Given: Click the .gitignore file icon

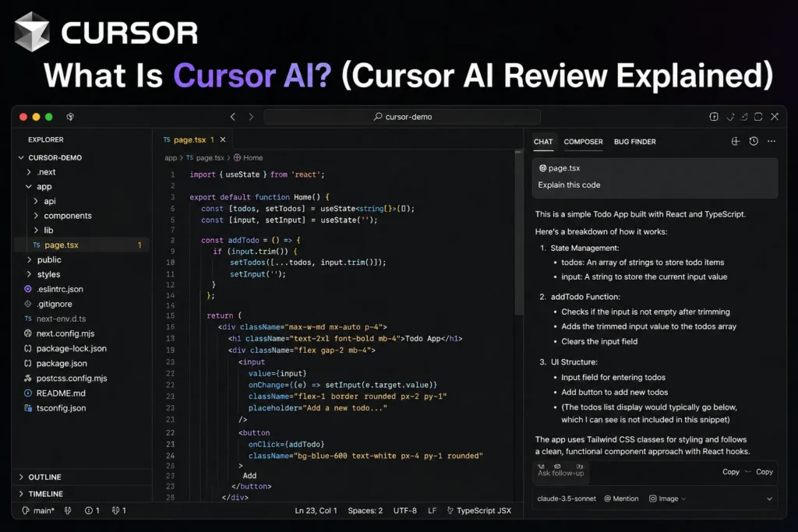Looking at the screenshot, I should pyautogui.click(x=28, y=304).
